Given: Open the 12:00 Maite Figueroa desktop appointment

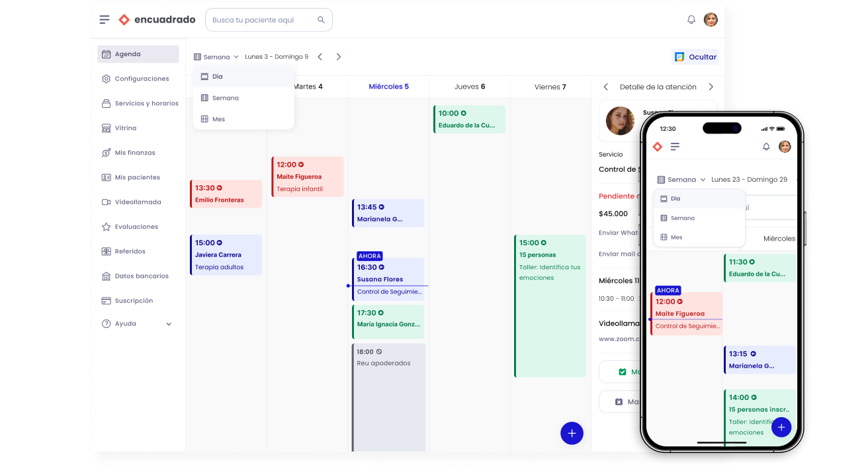Looking at the screenshot, I should 308,177.
